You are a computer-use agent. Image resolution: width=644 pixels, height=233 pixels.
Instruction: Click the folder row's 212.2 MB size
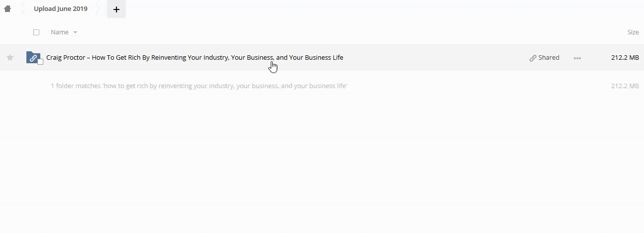[x=625, y=58]
